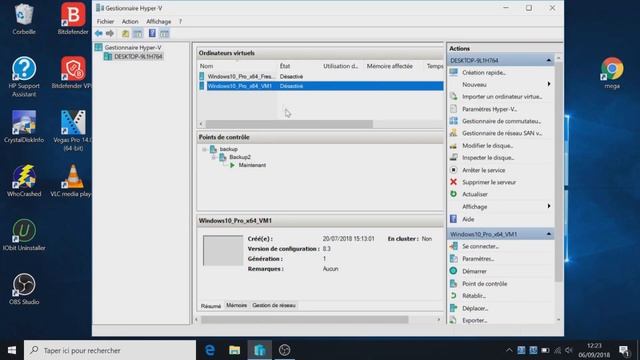This screenshot has width=640, height=360.
Task: Select the Backup2 checkpoint
Action: click(x=240, y=157)
